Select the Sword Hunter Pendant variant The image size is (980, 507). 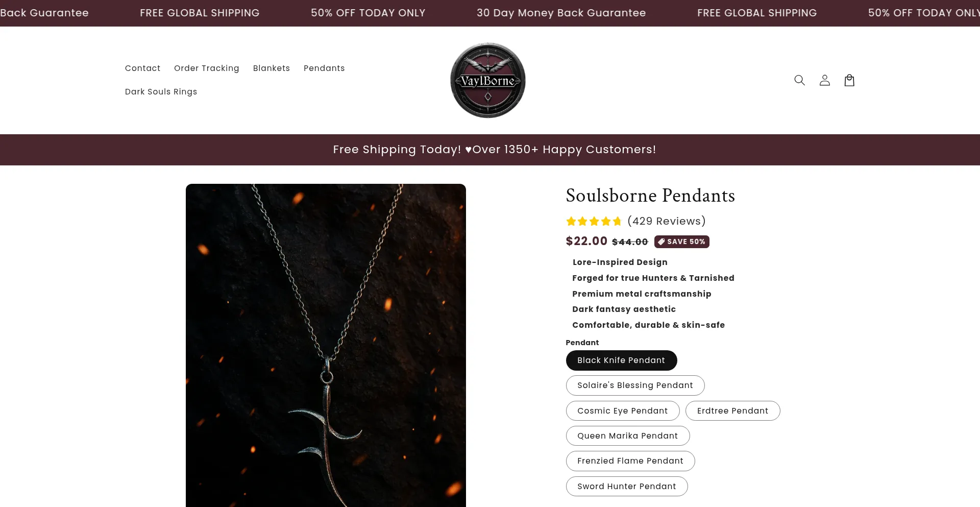click(x=626, y=487)
